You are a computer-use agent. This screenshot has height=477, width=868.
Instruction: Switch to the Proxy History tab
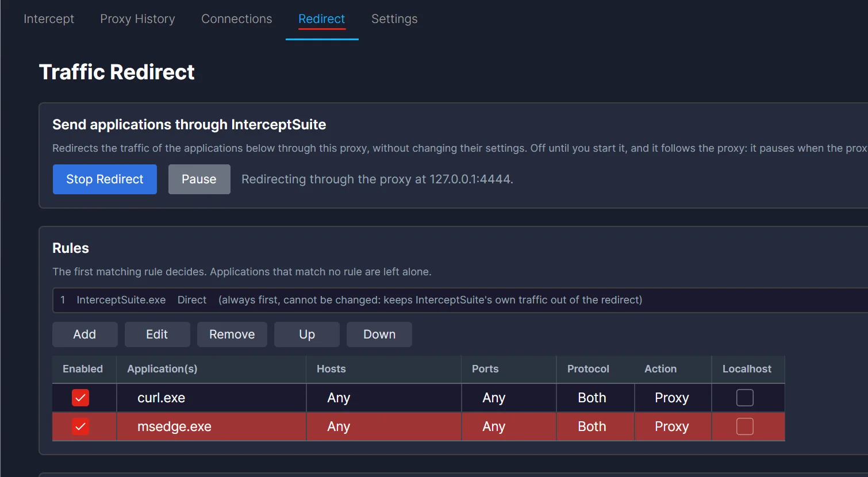pyautogui.click(x=137, y=19)
